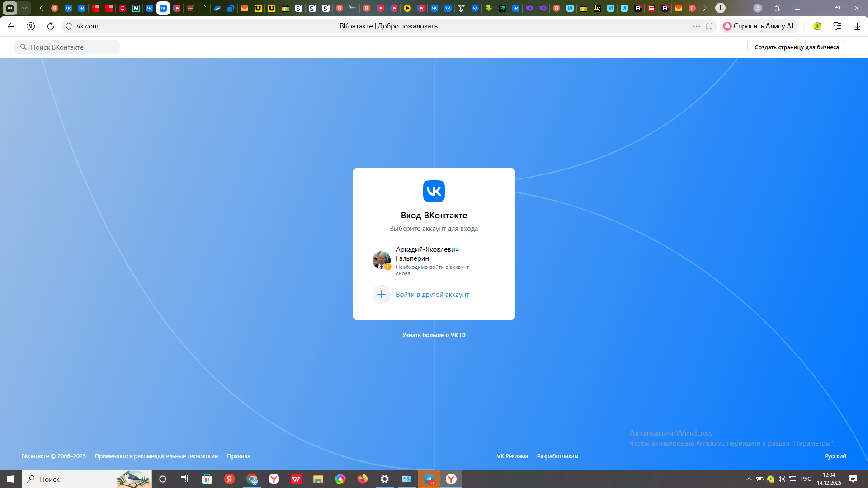The height and width of the screenshot is (488, 868).
Task: Click the plus icon for another account
Action: tap(381, 294)
